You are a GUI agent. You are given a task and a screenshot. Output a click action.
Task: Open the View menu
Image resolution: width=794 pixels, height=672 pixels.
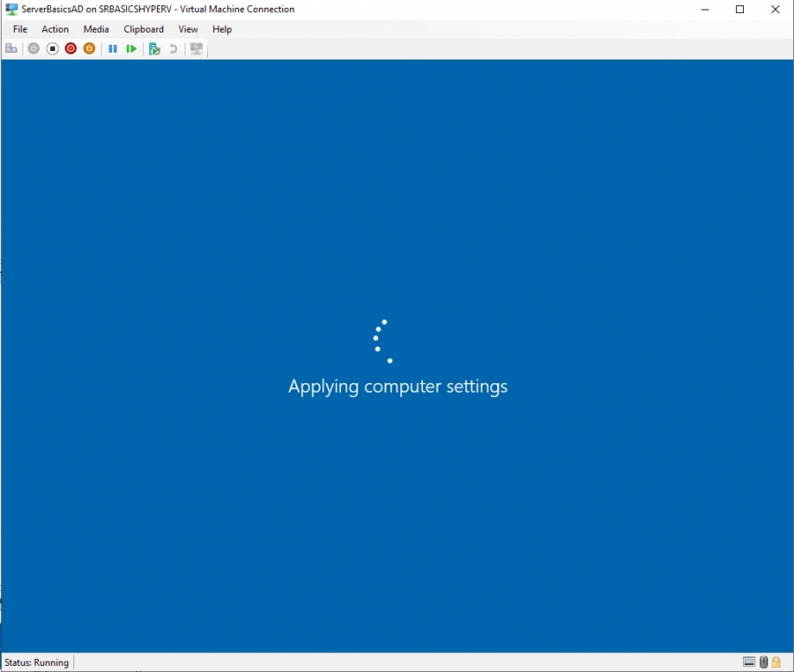coord(188,28)
